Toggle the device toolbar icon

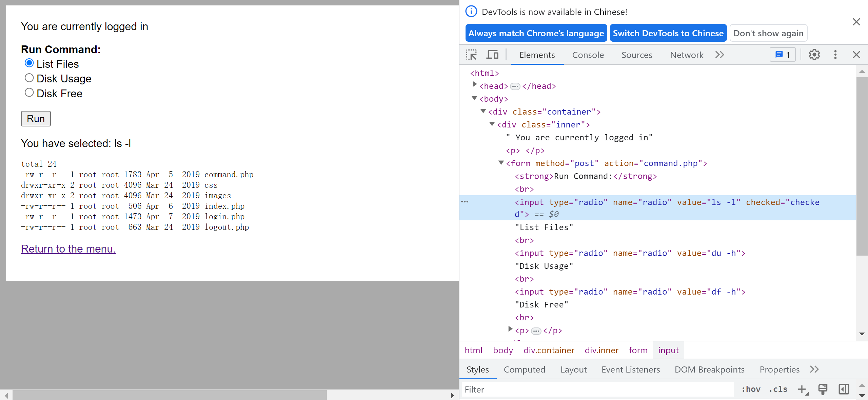[x=492, y=55]
